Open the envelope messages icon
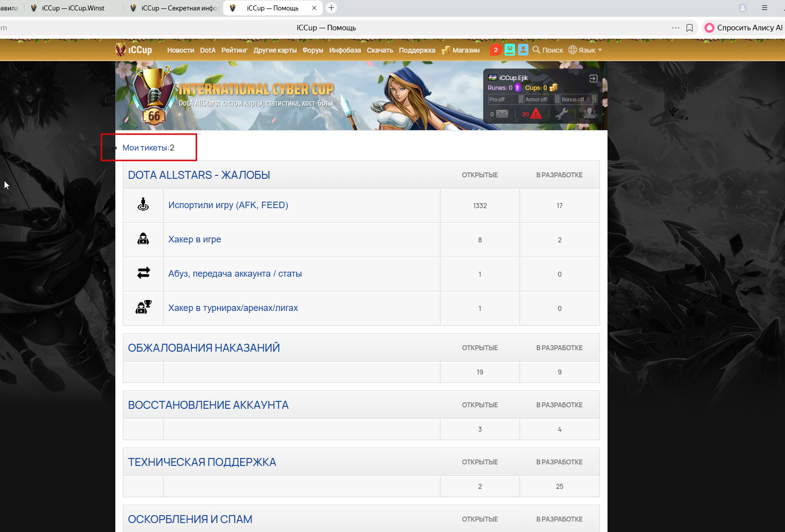The height and width of the screenshot is (532, 785). click(x=502, y=114)
